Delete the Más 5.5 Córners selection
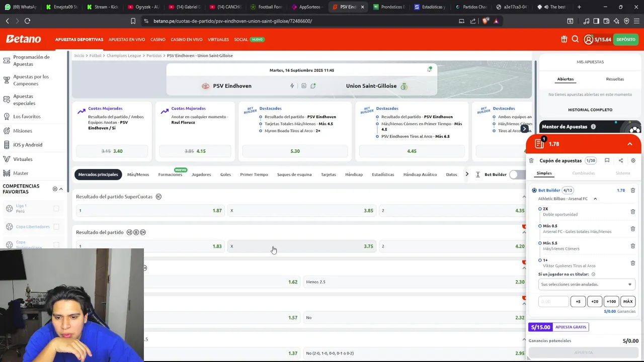644x362 pixels. pos(633,246)
